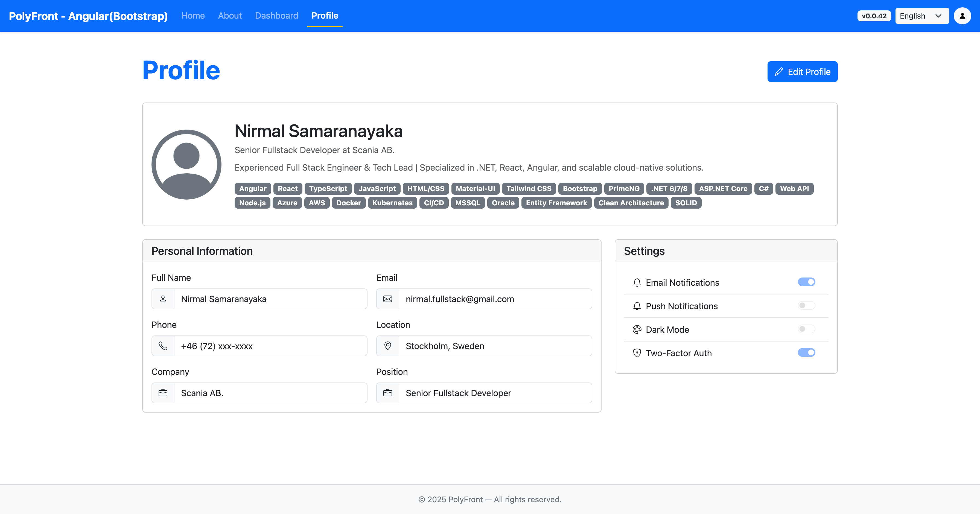Click the map pin icon beside Location
Image resolution: width=980 pixels, height=514 pixels.
[388, 346]
